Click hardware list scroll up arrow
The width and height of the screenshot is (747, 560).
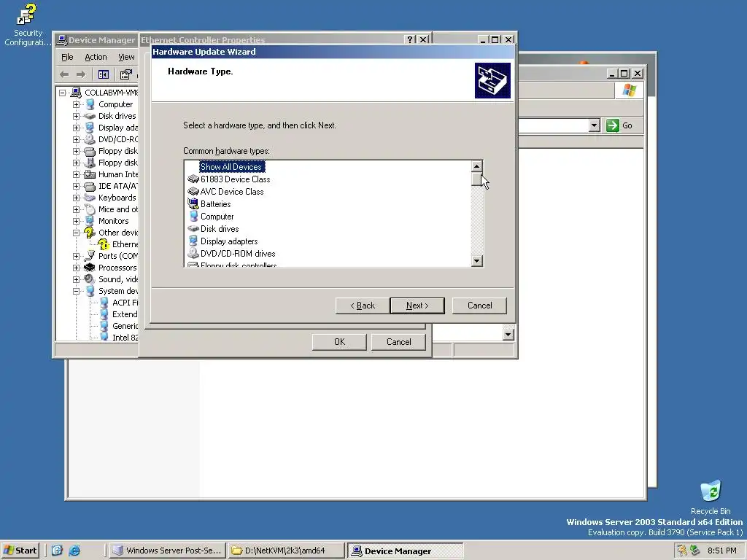coord(476,166)
